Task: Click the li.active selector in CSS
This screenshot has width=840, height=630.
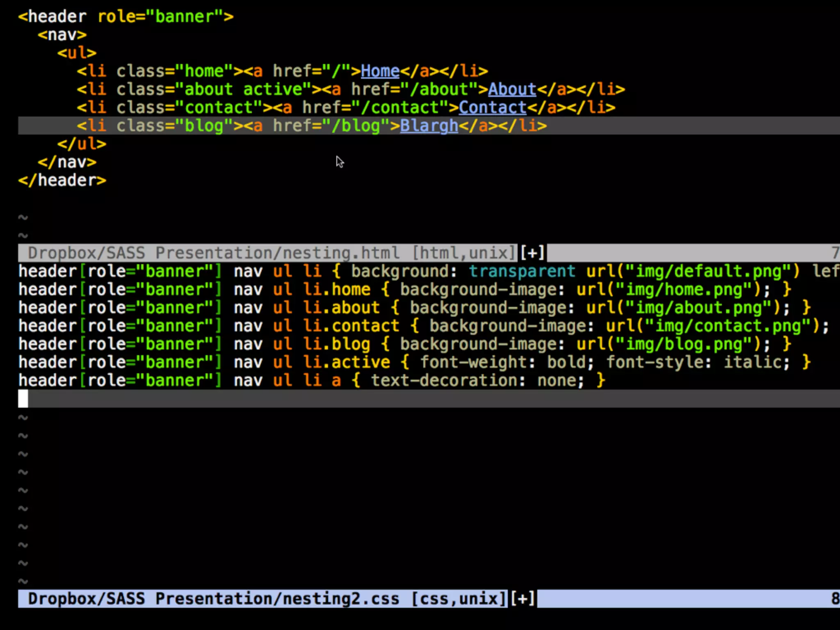Action: point(347,362)
